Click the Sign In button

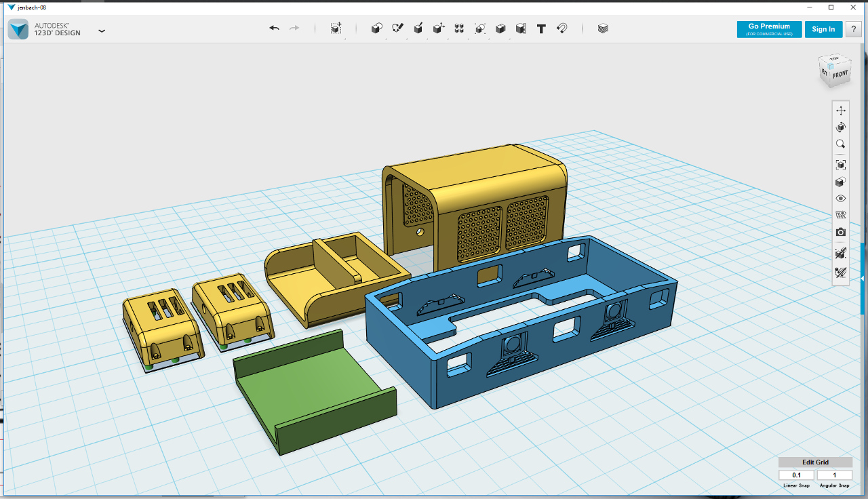coord(823,29)
